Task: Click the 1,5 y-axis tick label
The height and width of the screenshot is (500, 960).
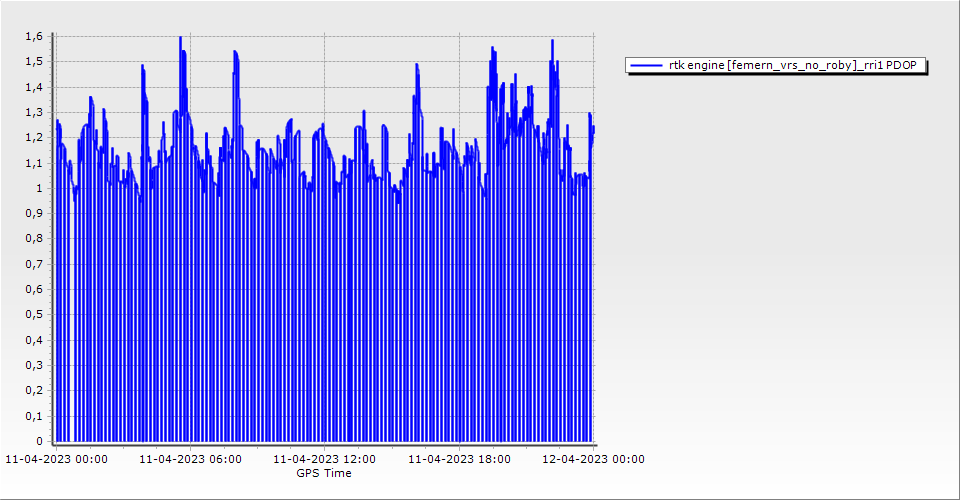Action: coord(34,62)
